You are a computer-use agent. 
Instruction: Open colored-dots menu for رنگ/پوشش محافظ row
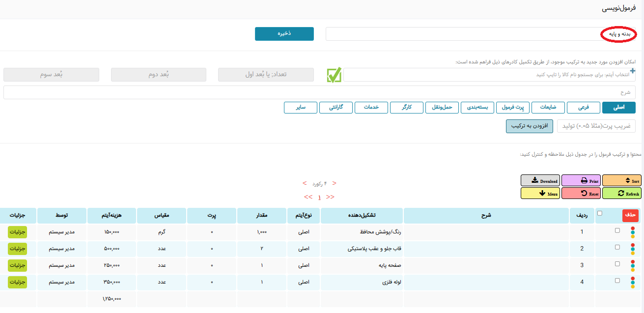(633, 232)
